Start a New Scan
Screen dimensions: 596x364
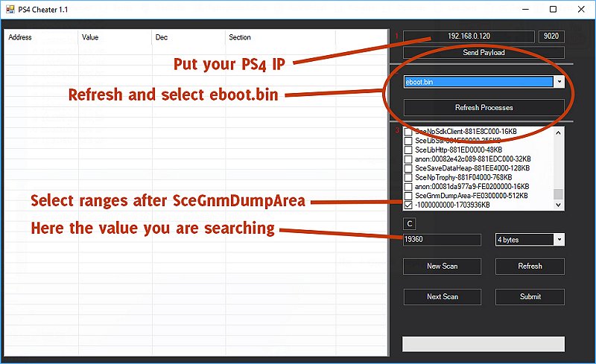(x=442, y=266)
